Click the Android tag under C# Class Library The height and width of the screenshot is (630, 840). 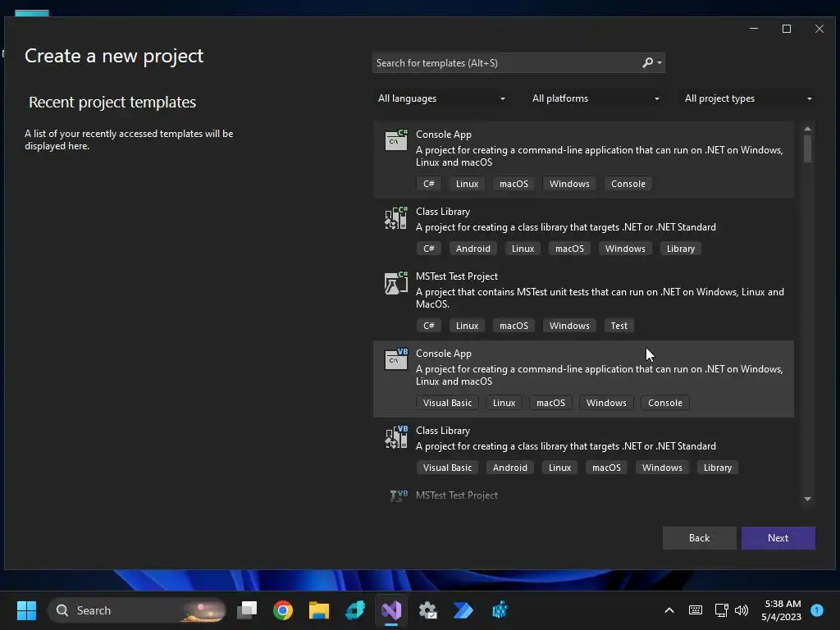473,249
